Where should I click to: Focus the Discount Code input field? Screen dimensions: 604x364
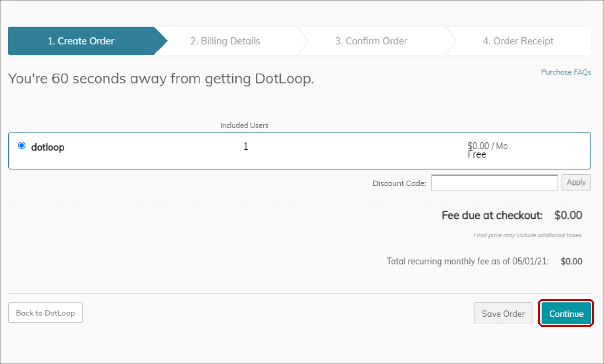tap(494, 183)
